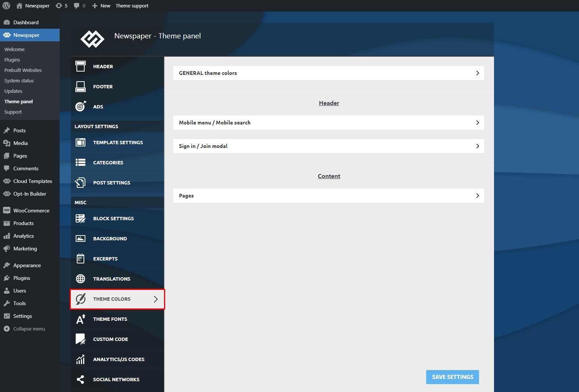Screen dimensions: 579x392
Task: Open the Settings sidebar item
Action: coord(30,316)
